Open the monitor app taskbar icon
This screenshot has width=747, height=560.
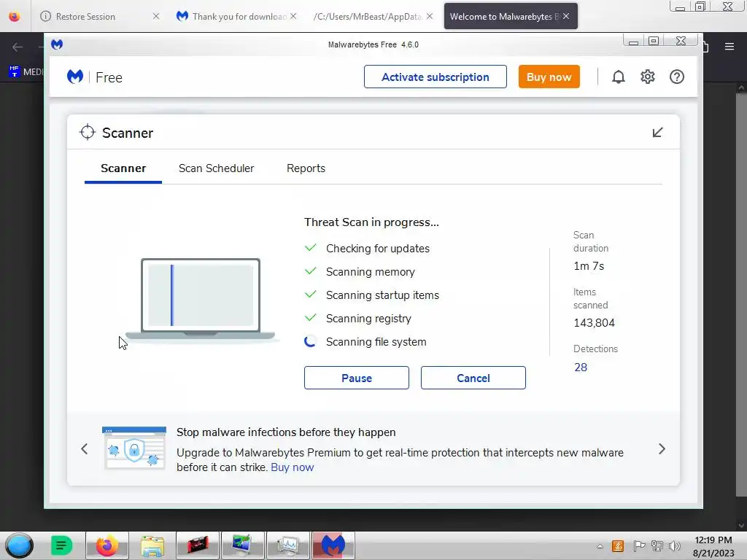[x=242, y=545]
